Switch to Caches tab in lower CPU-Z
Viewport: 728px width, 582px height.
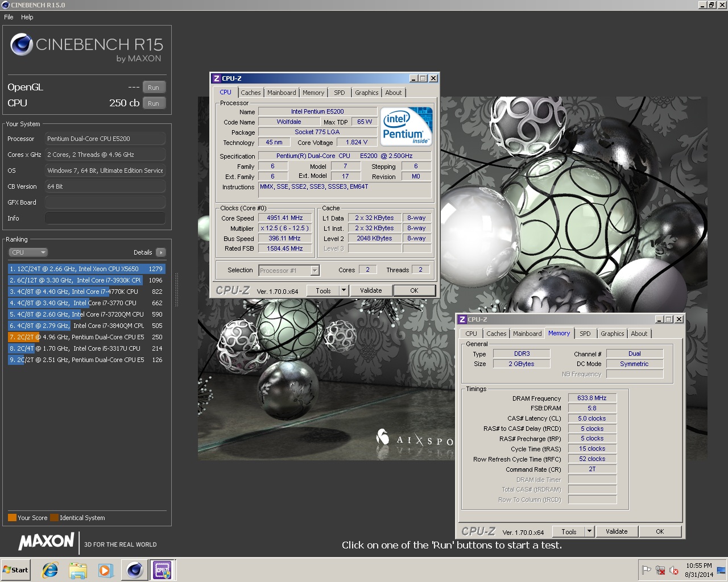(497, 334)
